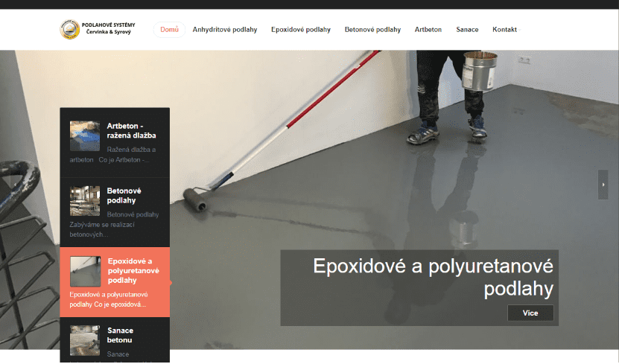
Task: Click the Sanace betonu sidebar title
Action: [121, 335]
